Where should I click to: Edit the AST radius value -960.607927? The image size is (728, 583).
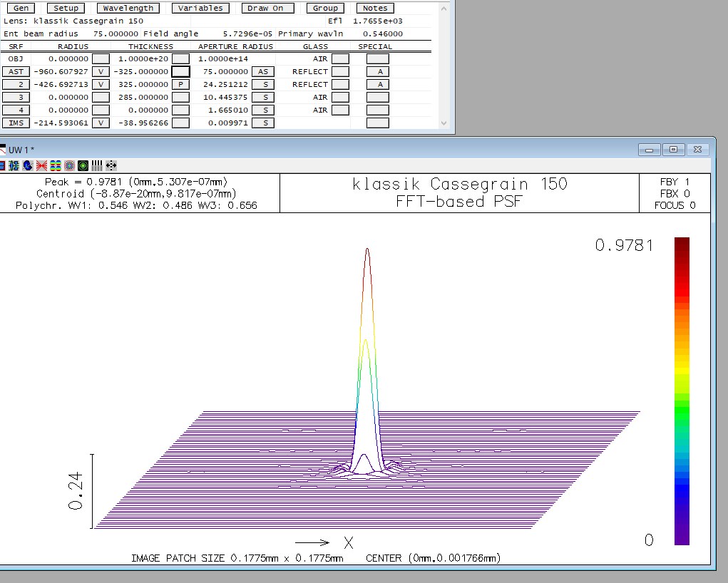tap(61, 71)
